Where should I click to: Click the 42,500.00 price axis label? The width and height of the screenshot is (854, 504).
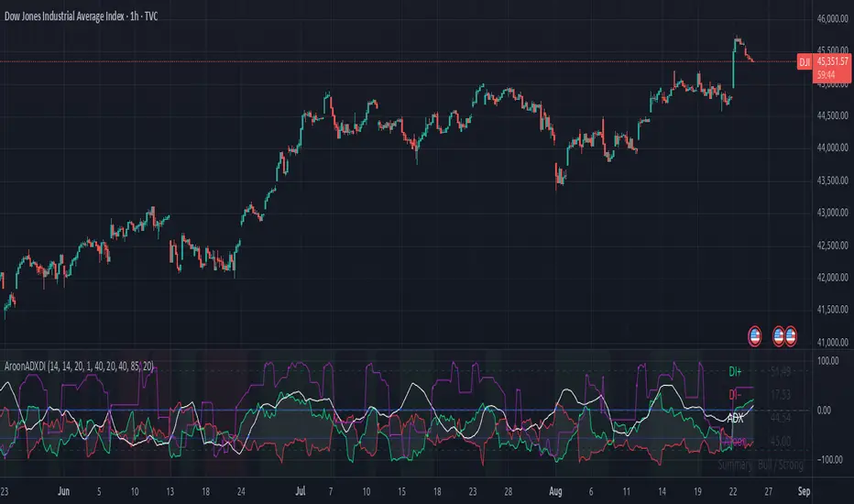(832, 246)
